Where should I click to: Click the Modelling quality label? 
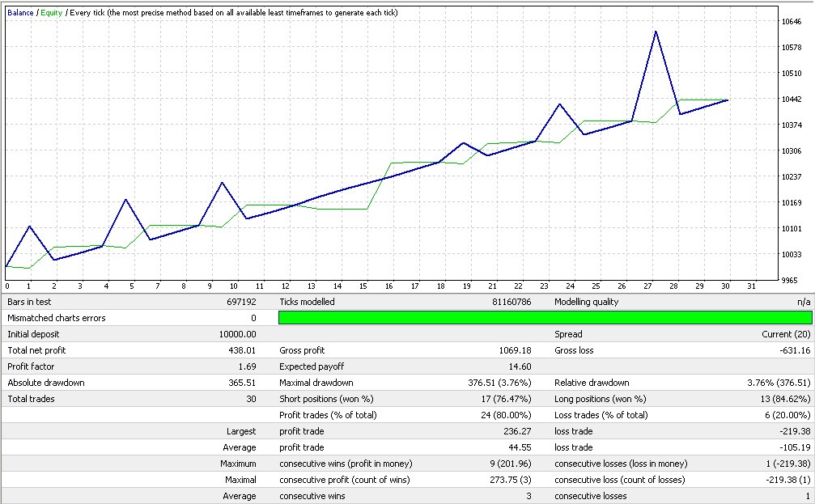[586, 302]
